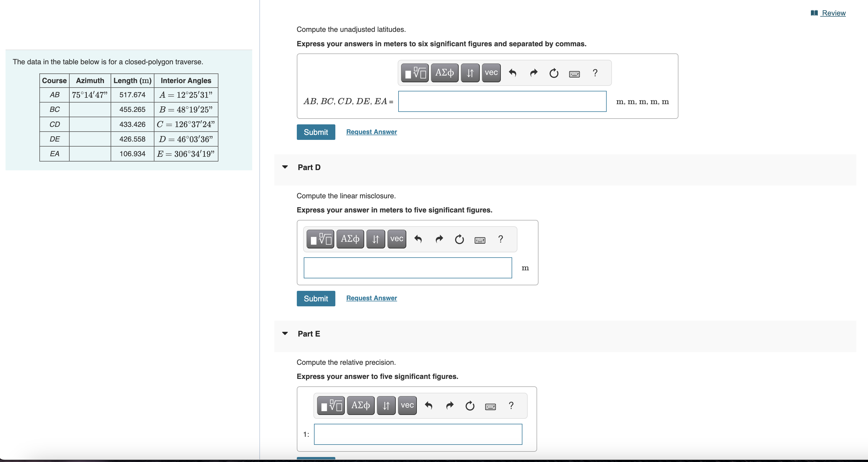Screen dimensions: 868x462
Task: Collapse the Part D section
Action: coord(285,167)
